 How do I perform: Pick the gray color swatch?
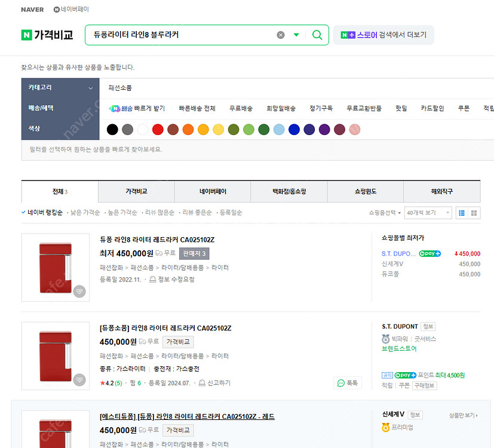click(127, 130)
